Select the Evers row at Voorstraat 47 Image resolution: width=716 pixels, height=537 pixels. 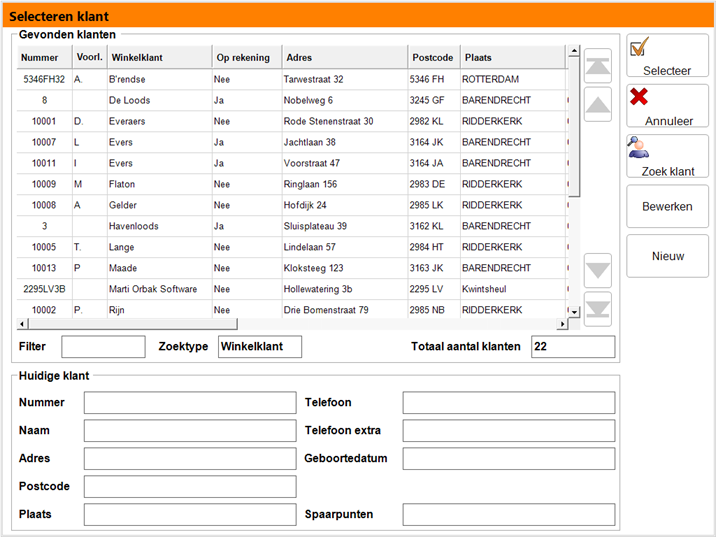point(292,163)
